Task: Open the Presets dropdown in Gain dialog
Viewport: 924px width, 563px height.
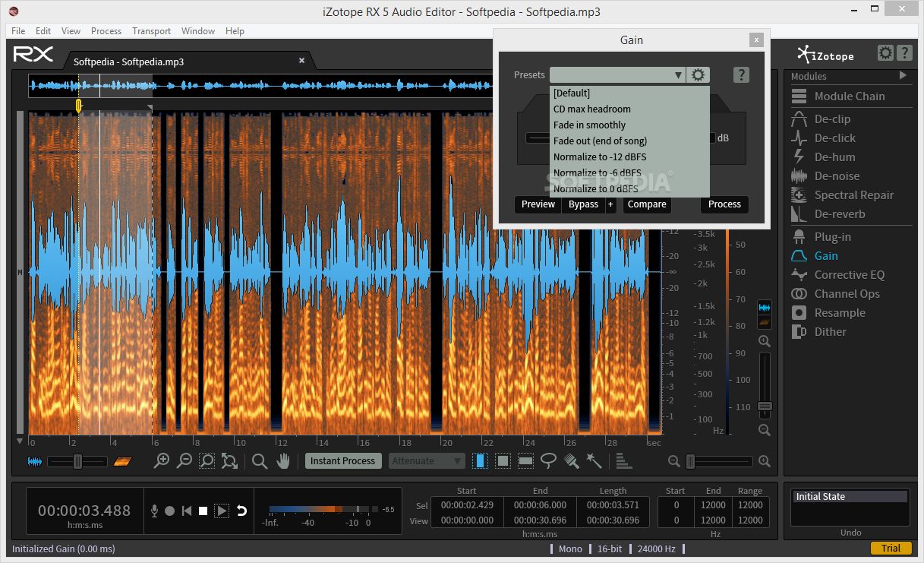Action: (617, 74)
